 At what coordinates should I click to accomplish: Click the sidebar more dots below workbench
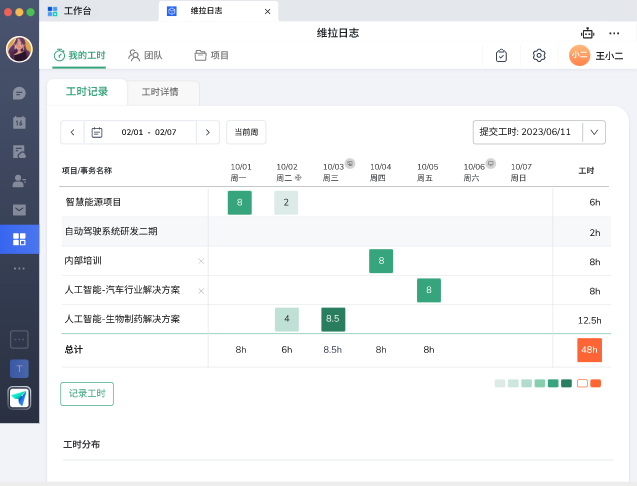19,269
